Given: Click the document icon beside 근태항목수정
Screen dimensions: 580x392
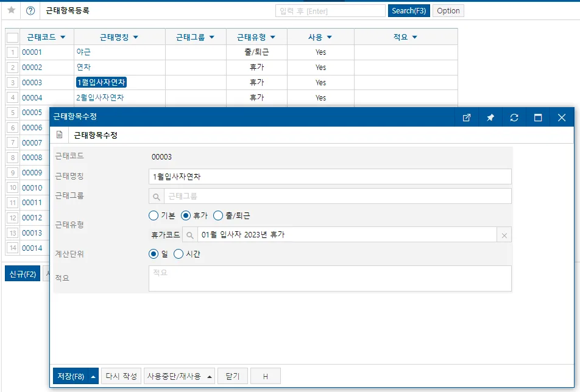Looking at the screenshot, I should click(59, 135).
